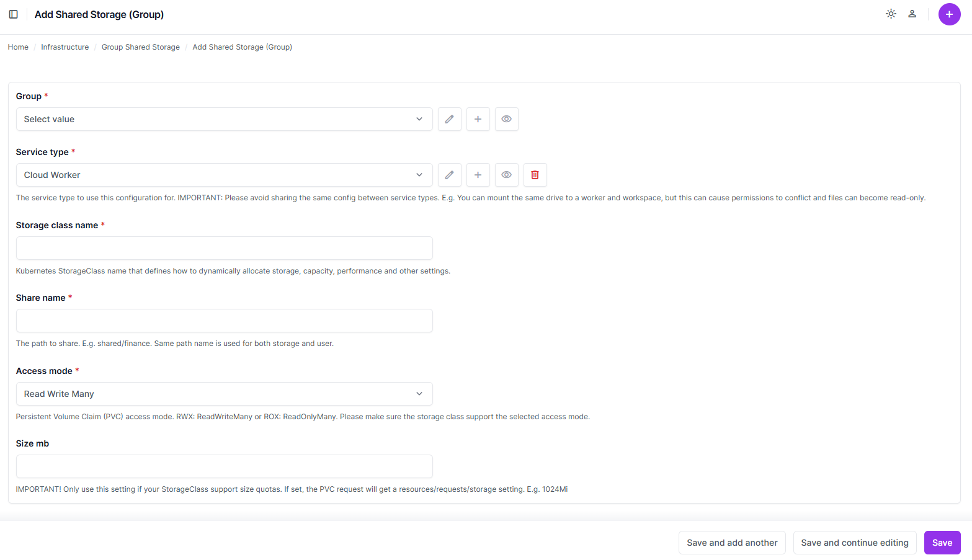Screen dimensions: 972x560
Task: Open Group Shared Storage breadcrumb link
Action: point(140,47)
